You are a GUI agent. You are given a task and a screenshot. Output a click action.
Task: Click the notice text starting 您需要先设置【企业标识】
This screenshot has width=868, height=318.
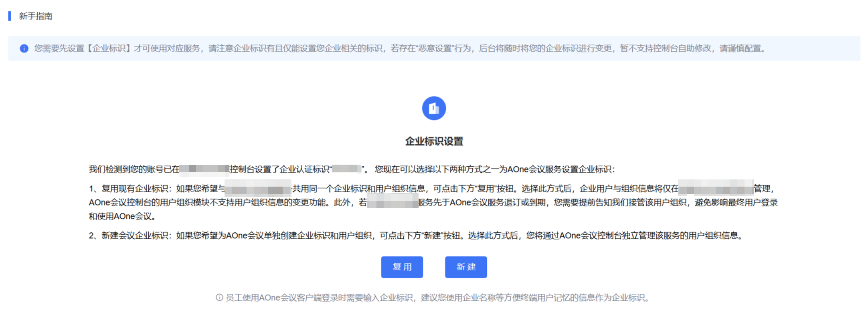[401, 48]
